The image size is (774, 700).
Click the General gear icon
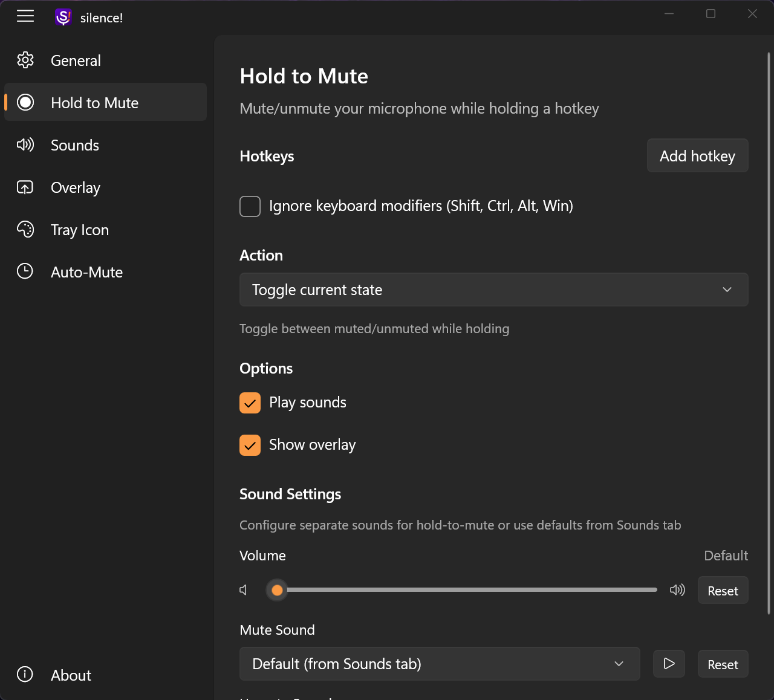click(25, 60)
